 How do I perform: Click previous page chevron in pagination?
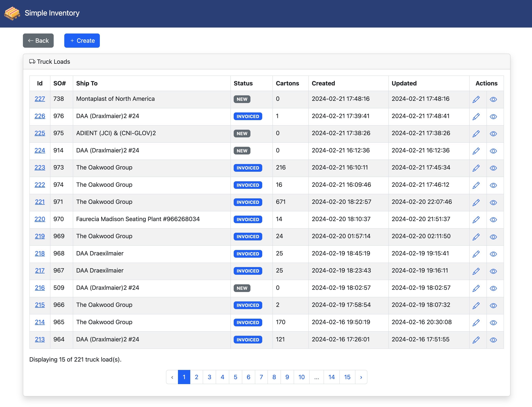coord(172,377)
